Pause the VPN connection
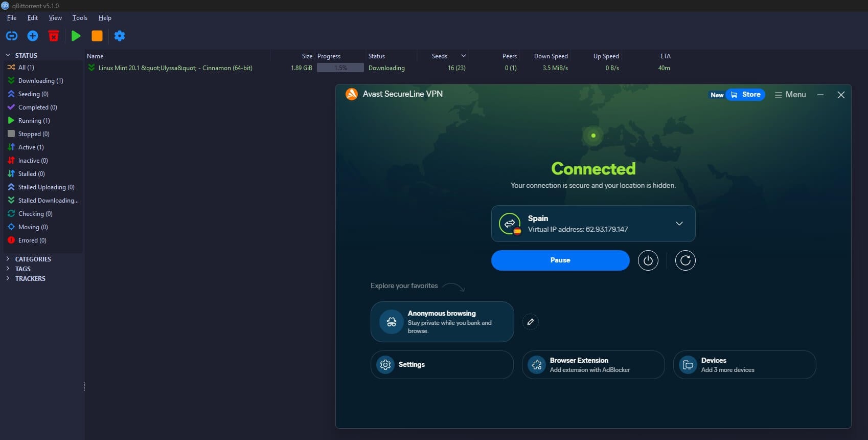Screen dimensions: 868x440 click(x=560, y=260)
